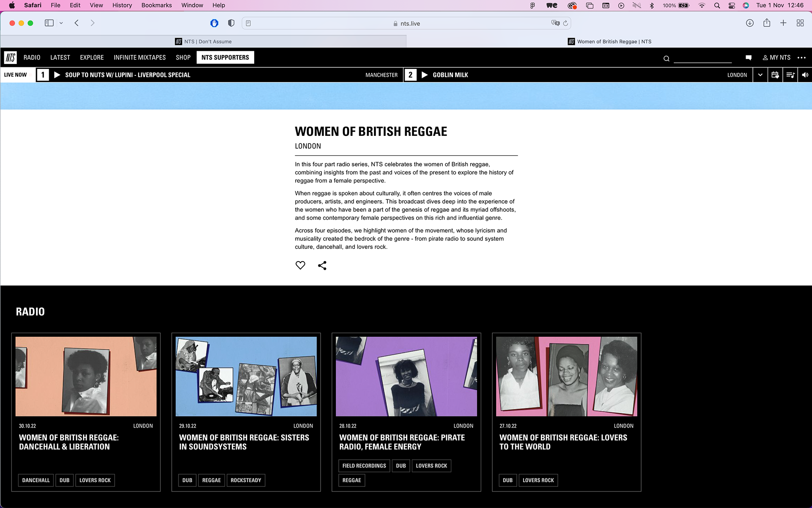The height and width of the screenshot is (508, 812).
Task: Click the NTS logo home icon
Action: 11,58
